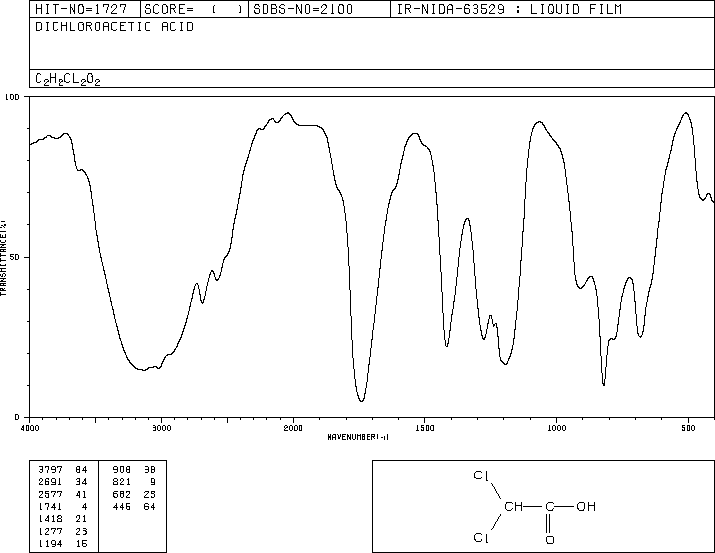The image size is (715, 553).
Task: Click the SCORE= header field
Action: (194, 9)
